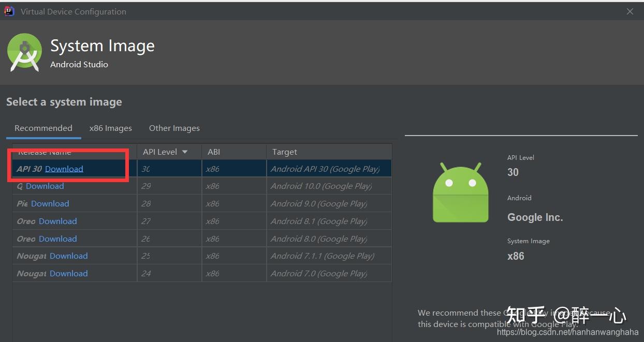Click the Release Name column header
This screenshot has height=342, width=644.
(x=72, y=152)
